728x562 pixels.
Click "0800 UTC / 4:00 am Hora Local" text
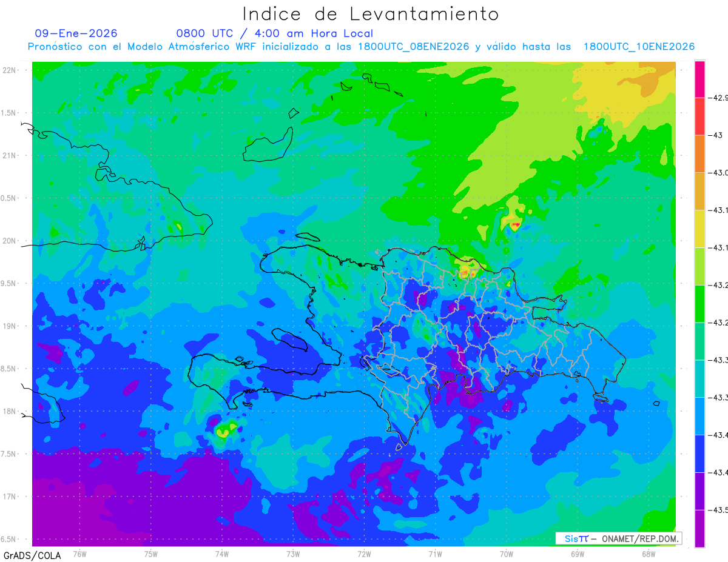(x=275, y=33)
